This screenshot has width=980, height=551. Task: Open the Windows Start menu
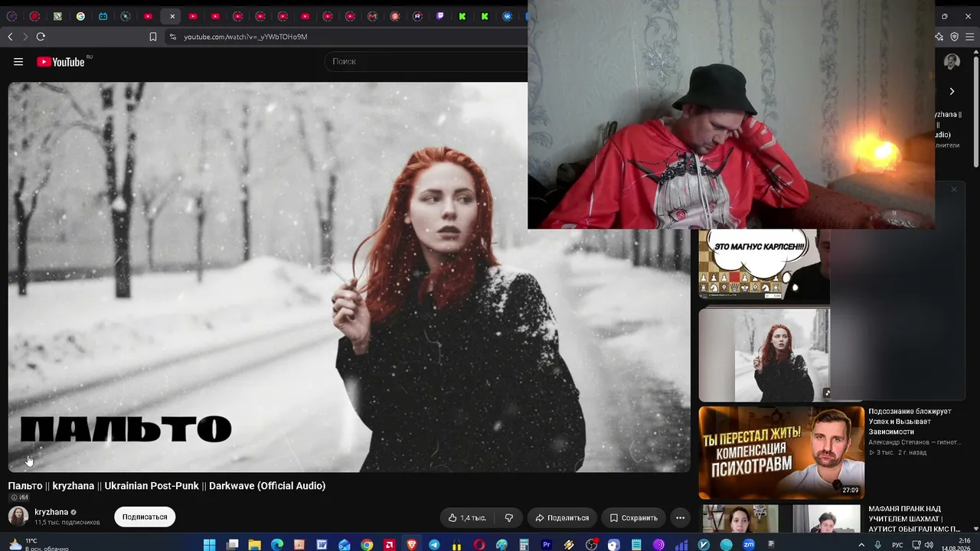(x=209, y=545)
